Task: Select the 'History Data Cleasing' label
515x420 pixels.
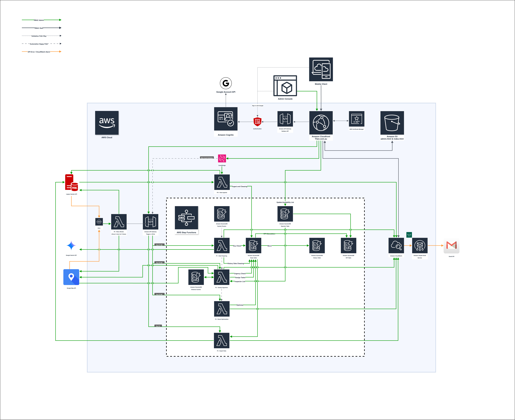Action: (236, 263)
